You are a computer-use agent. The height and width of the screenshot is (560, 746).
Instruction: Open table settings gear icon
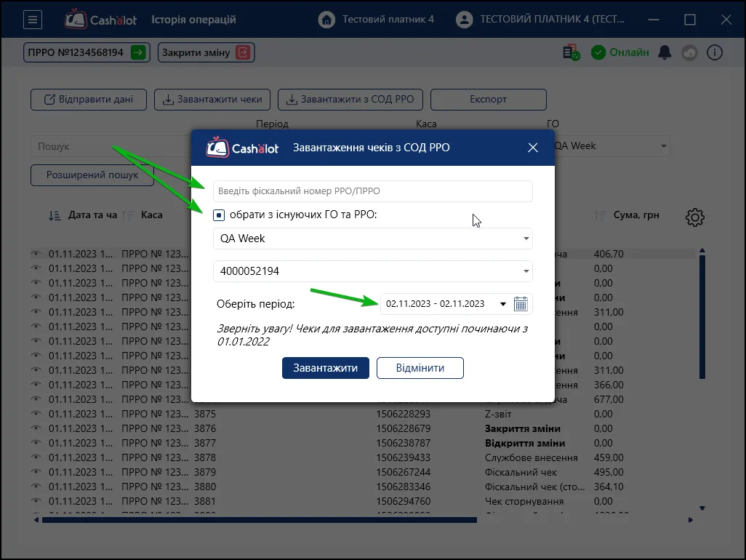[695, 217]
